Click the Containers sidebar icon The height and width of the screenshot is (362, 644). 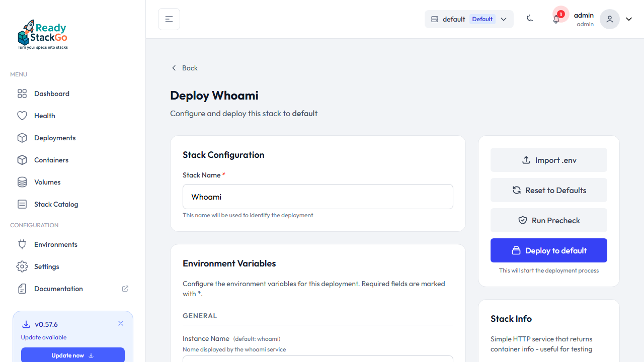22,160
